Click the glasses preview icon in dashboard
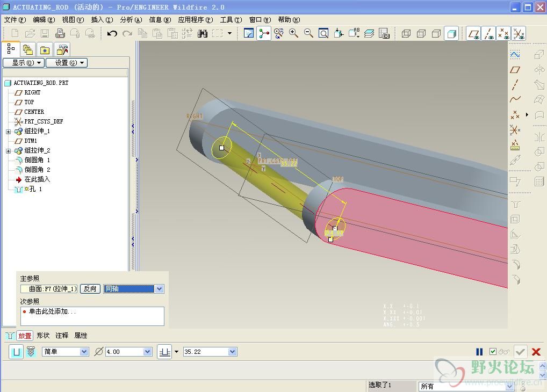This screenshot has width=547, height=392. tap(504, 352)
